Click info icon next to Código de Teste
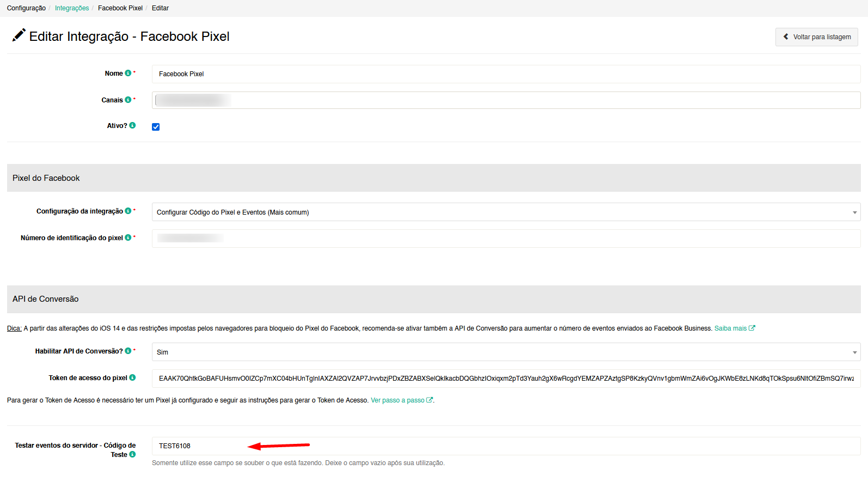 (x=132, y=454)
